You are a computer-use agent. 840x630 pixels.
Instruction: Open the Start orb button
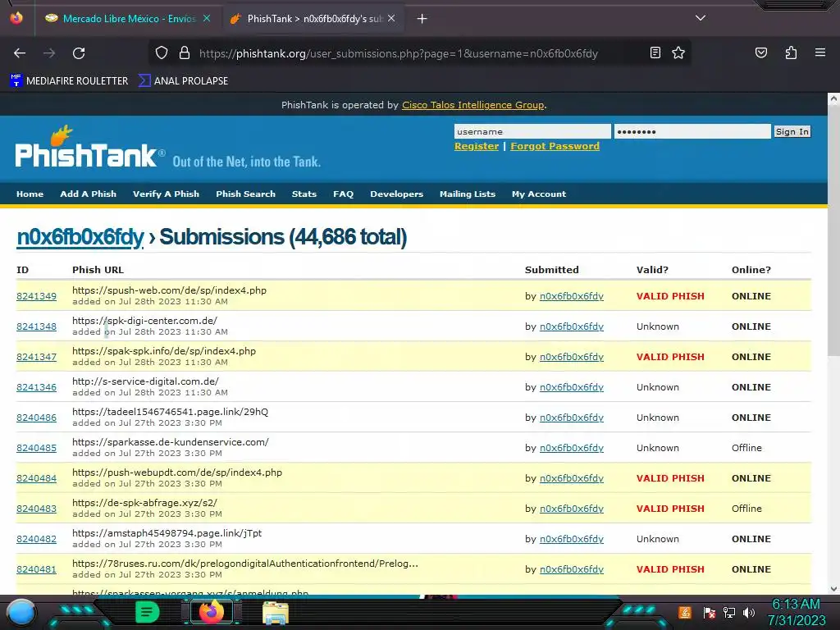(21, 612)
